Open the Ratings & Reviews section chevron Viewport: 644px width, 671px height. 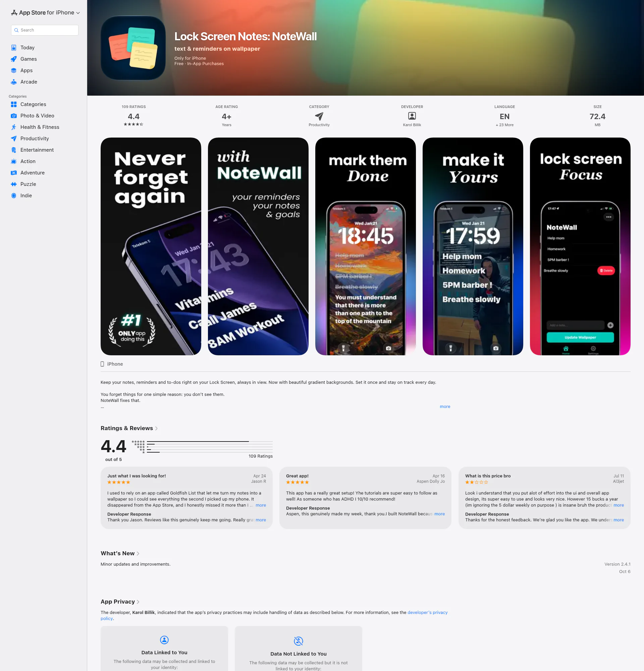156,429
